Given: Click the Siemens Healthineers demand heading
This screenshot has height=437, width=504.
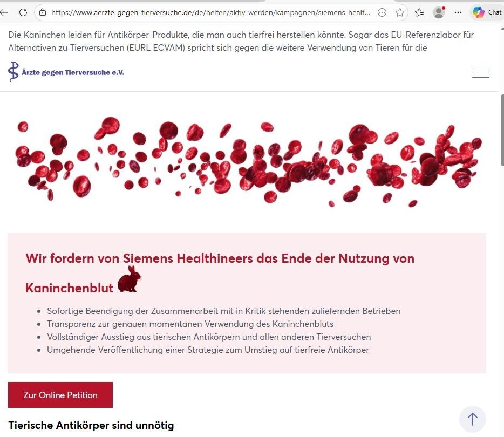Looking at the screenshot, I should 220,258.
